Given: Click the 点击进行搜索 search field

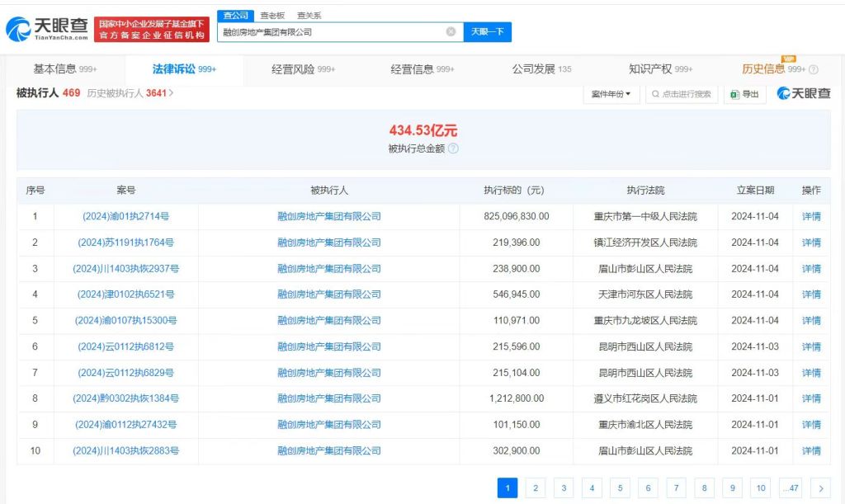Looking at the screenshot, I should (x=682, y=94).
